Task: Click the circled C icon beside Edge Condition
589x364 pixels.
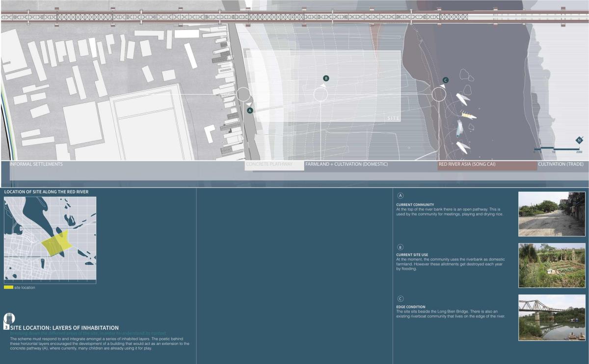Action: [x=400, y=299]
